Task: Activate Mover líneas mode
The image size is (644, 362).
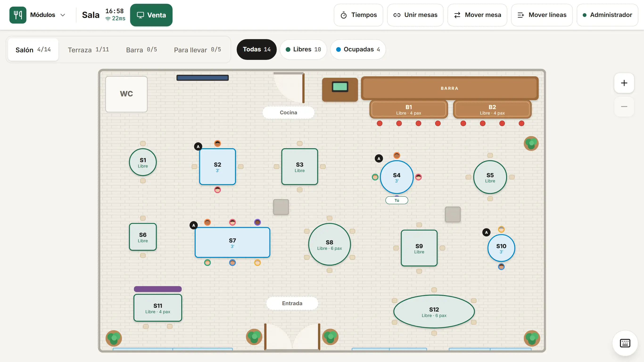Action: (x=542, y=15)
